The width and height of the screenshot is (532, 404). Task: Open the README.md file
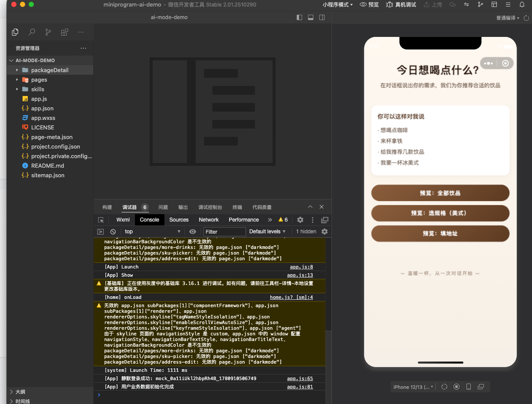(x=50, y=166)
